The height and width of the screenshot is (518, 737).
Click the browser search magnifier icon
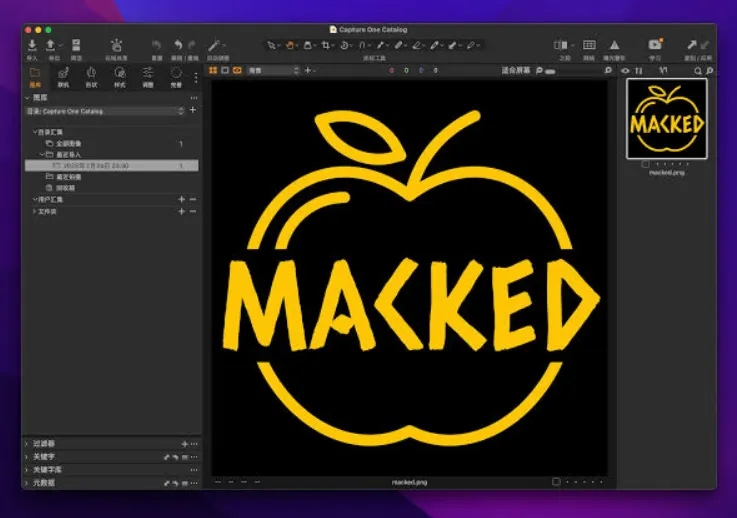coord(698,71)
